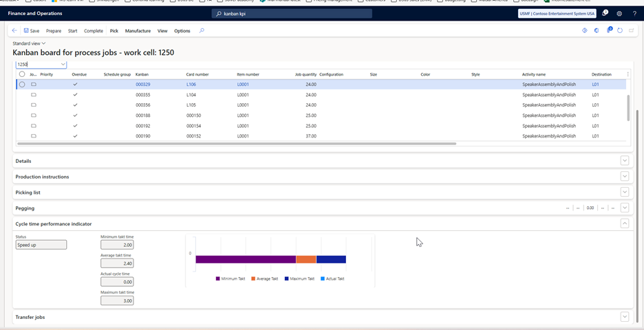Click job status icon in row 000355
The image size is (644, 330).
tap(34, 94)
